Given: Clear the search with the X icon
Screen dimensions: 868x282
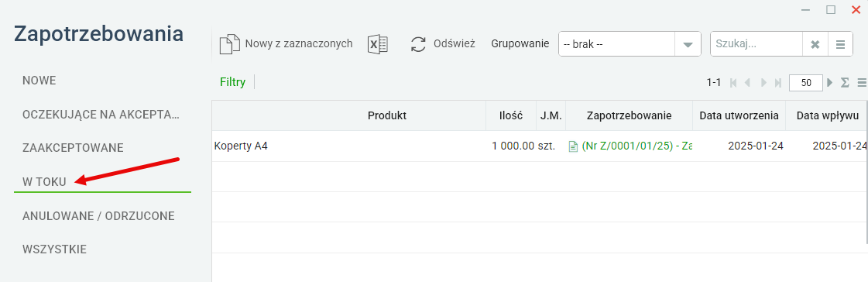Looking at the screenshot, I should pyautogui.click(x=815, y=44).
